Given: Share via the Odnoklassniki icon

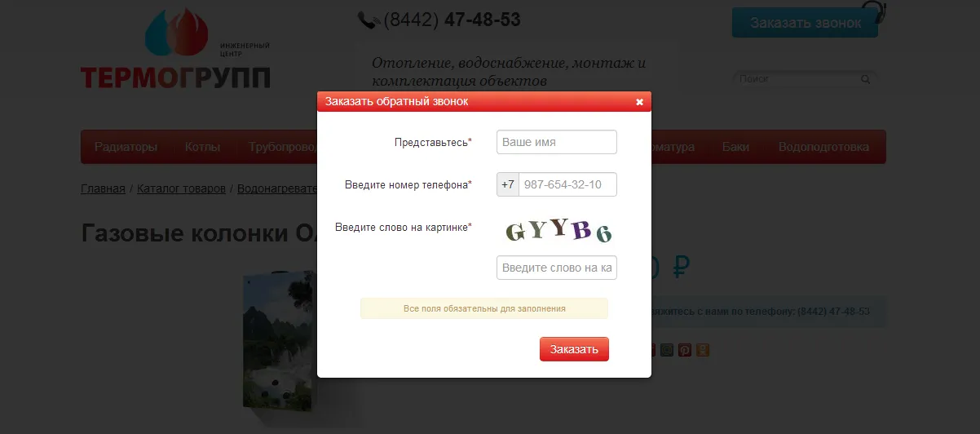Looking at the screenshot, I should coord(703,350).
